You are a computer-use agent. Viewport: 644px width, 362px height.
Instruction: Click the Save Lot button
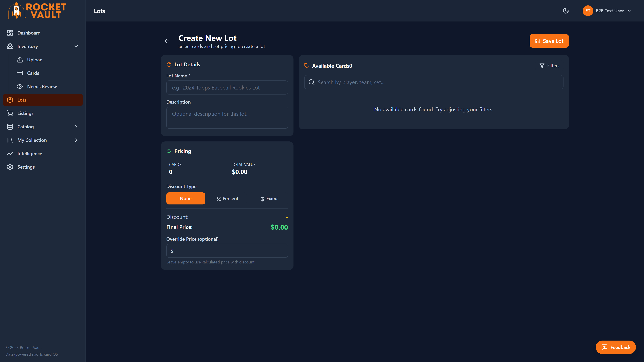click(x=549, y=41)
